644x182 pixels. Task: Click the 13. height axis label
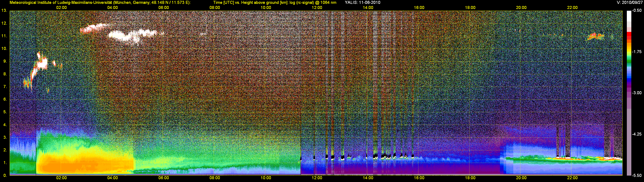point(4,10)
